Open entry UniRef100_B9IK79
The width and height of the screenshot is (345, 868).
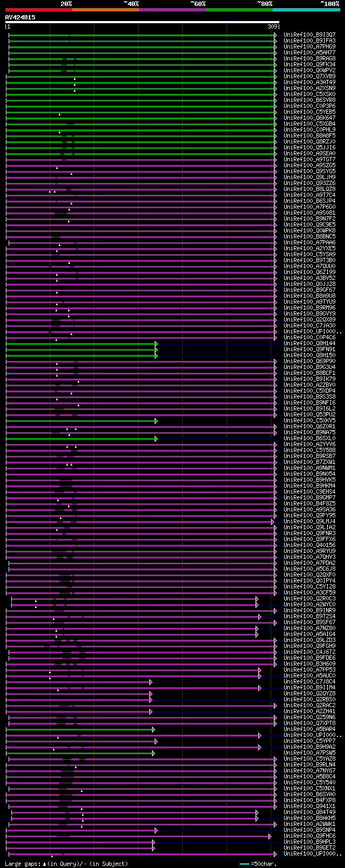(309, 379)
